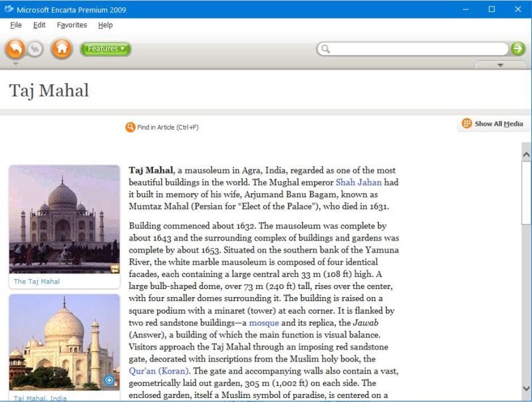Image resolution: width=532 pixels, height=402 pixels.
Task: Open the File menu
Action: 16,25
